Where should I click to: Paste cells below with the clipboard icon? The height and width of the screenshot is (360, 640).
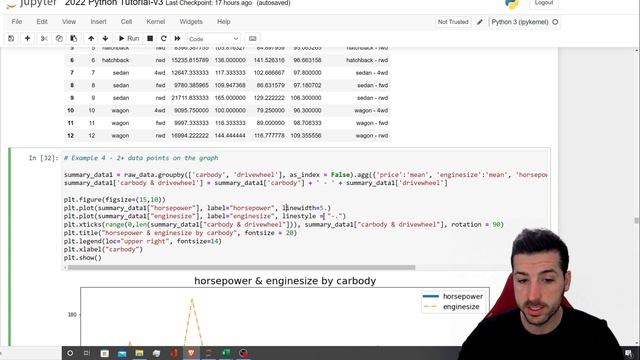(73, 38)
